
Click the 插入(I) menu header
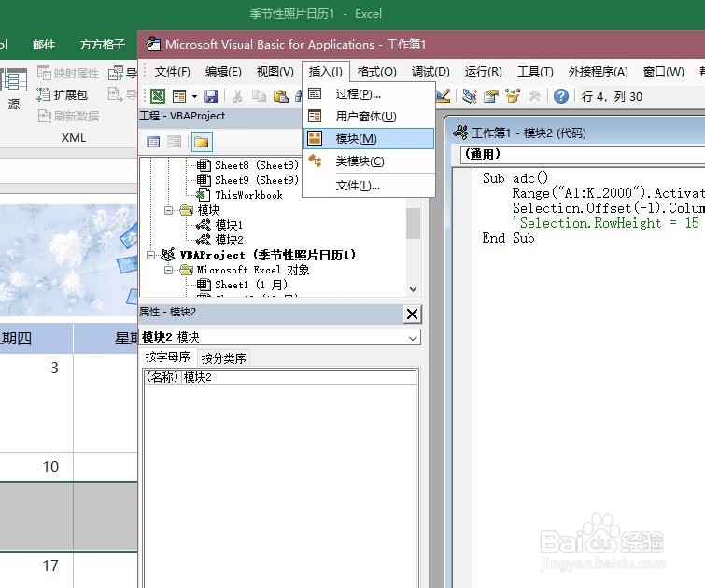click(325, 72)
